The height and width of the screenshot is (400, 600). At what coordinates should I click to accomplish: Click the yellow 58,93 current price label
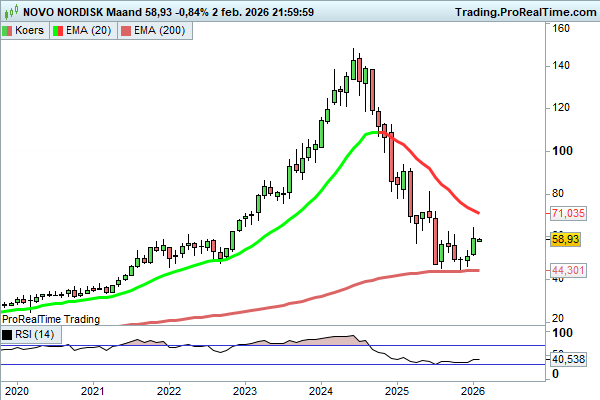(x=566, y=239)
